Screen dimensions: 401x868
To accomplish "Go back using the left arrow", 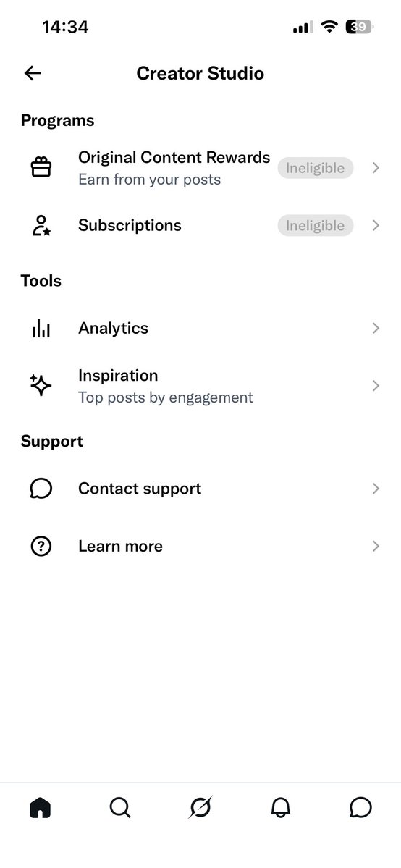I will pos(33,73).
